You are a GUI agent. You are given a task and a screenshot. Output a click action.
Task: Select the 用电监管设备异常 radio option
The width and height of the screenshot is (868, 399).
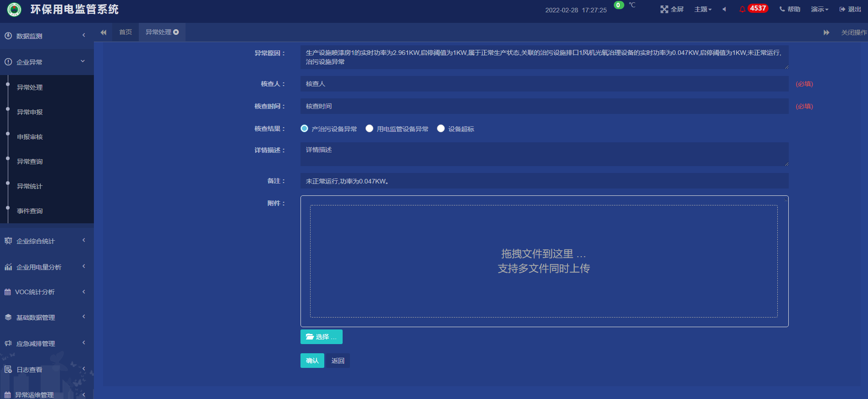tap(369, 129)
